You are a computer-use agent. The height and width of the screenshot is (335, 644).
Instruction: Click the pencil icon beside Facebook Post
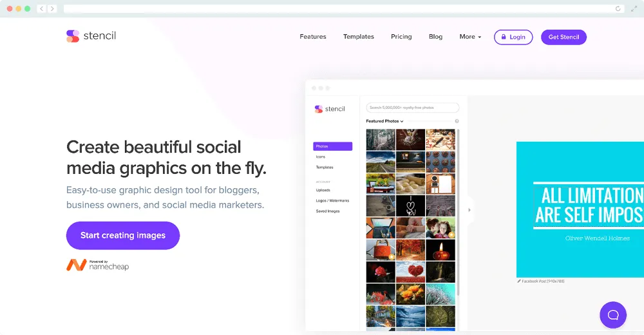[518, 281]
